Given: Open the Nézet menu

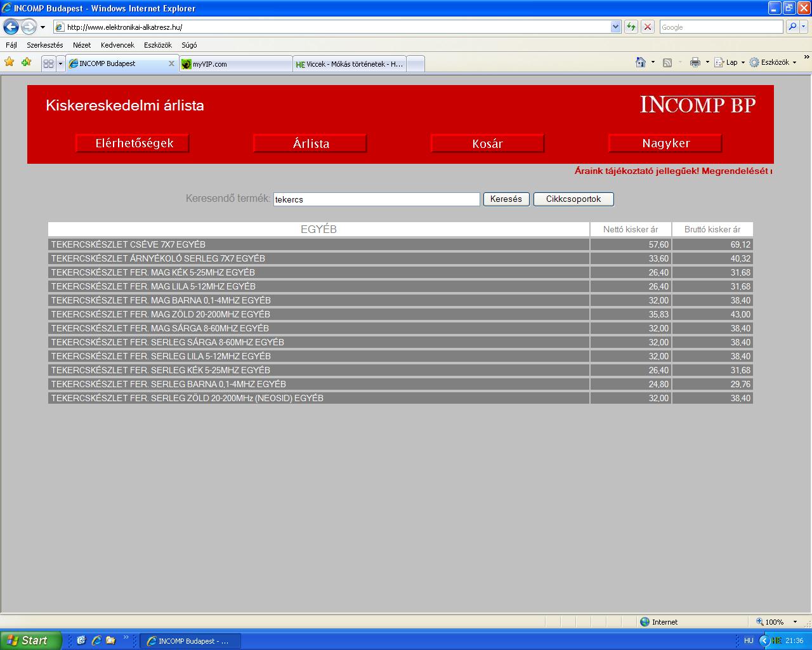Looking at the screenshot, I should pos(82,45).
